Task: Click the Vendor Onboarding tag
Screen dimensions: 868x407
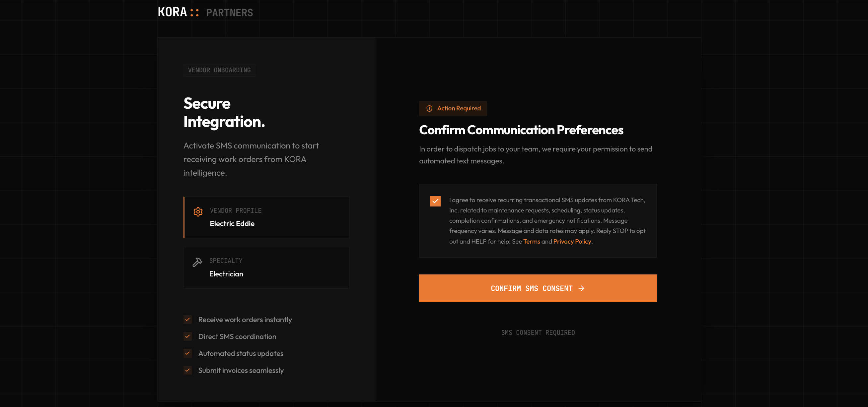Action: (x=219, y=70)
